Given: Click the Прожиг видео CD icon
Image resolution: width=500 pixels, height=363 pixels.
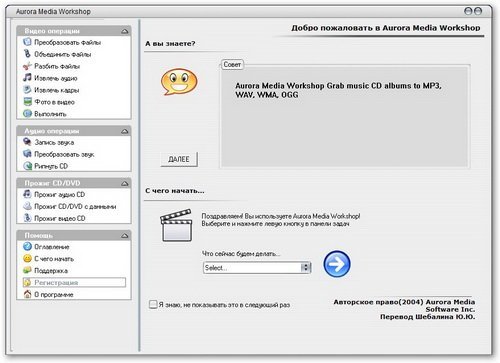Looking at the screenshot, I should point(27,218).
